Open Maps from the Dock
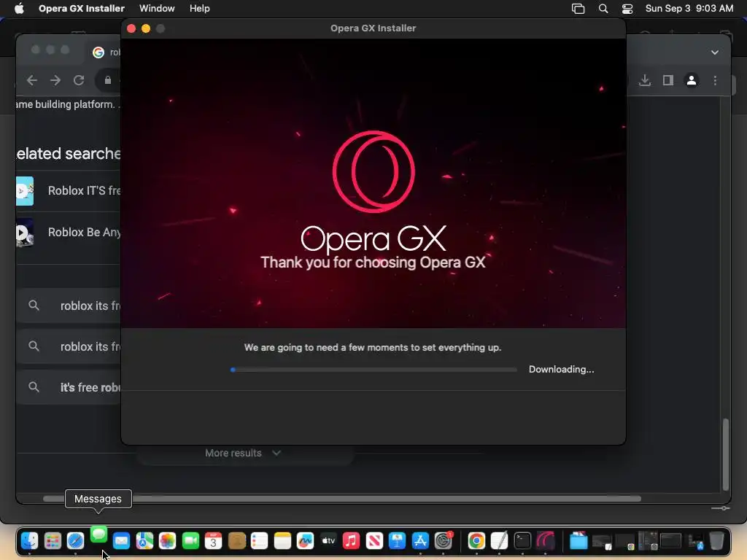The height and width of the screenshot is (560, 747). (x=144, y=541)
